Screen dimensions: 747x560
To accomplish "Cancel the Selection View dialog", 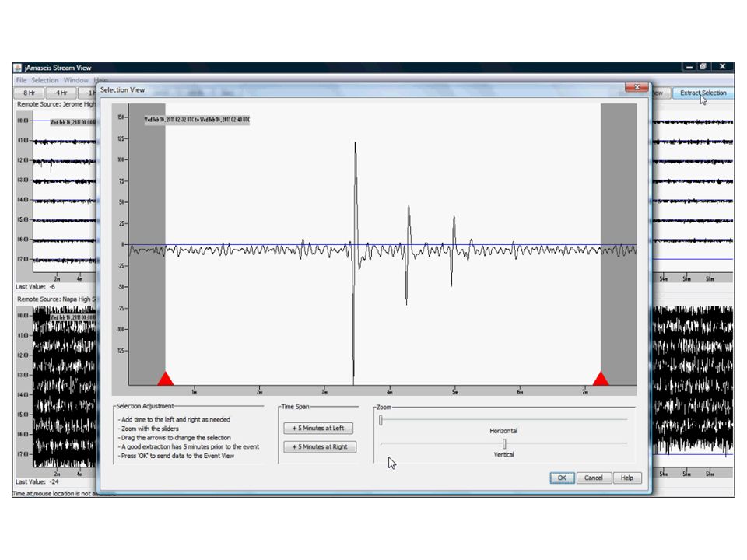I will [594, 478].
